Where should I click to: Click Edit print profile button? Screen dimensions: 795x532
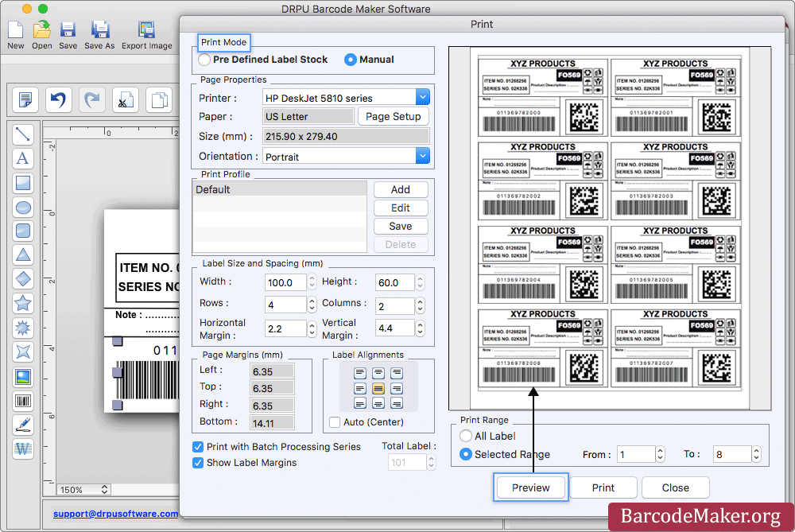tap(401, 208)
